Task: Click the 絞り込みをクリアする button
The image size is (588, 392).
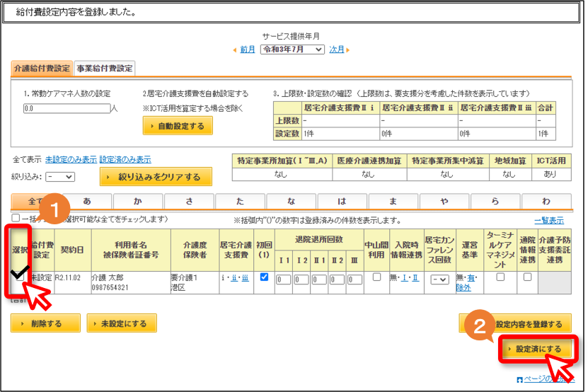Action: pyautogui.click(x=156, y=177)
